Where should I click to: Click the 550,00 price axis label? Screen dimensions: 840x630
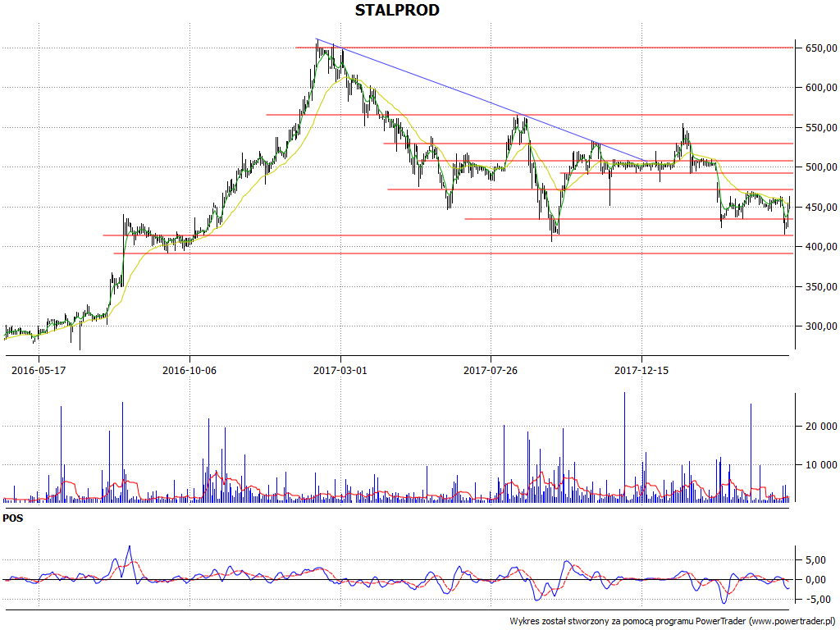point(821,127)
